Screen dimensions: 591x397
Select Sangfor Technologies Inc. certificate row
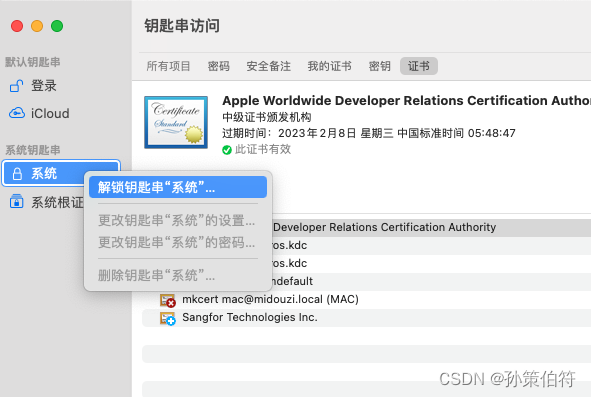pos(366,317)
